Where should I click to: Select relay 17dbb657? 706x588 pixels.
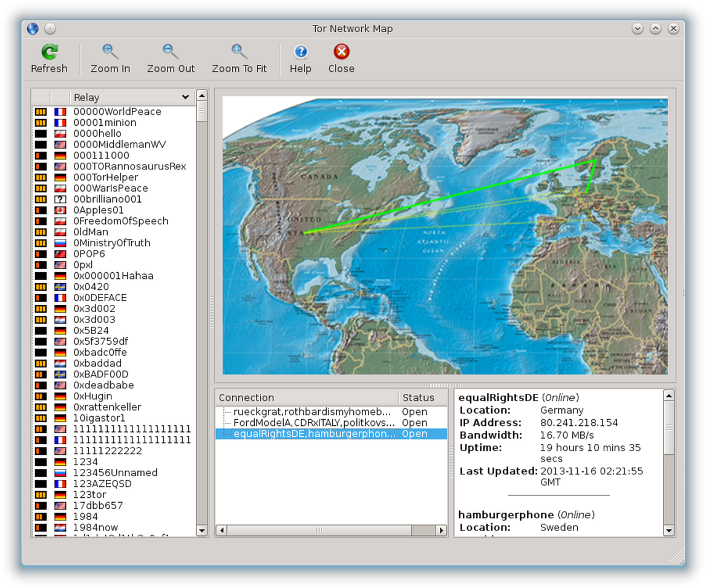(98, 506)
